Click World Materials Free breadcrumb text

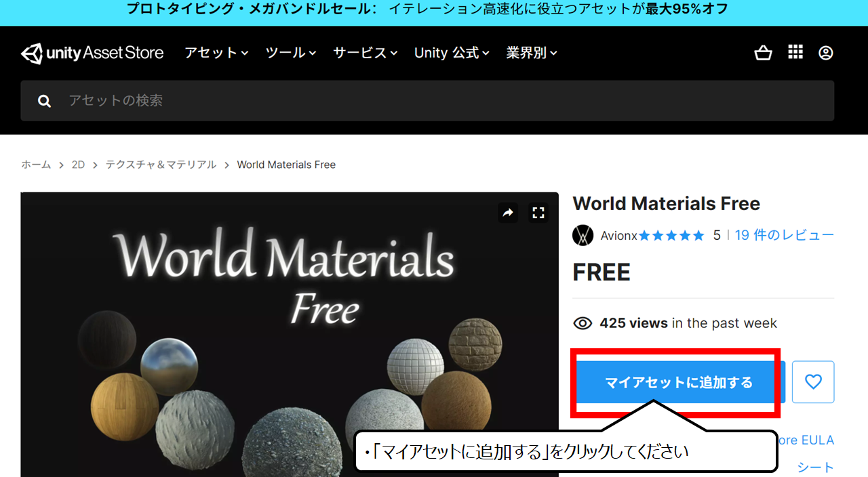coord(286,165)
